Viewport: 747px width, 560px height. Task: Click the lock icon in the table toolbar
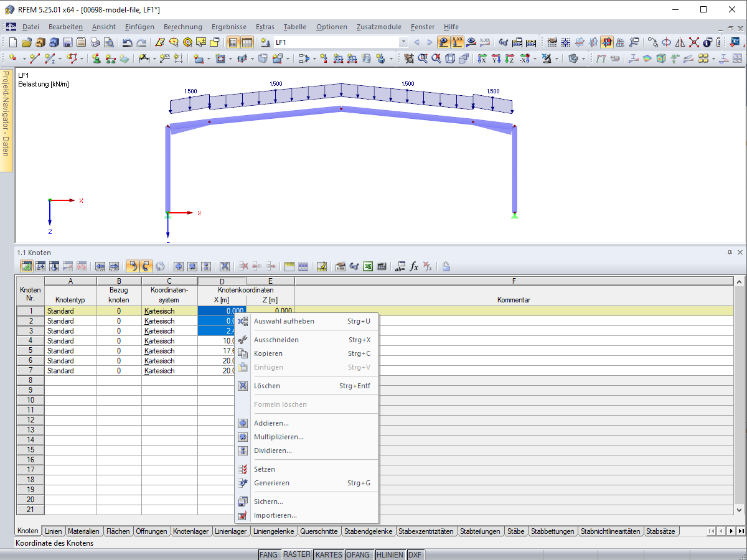(446, 266)
